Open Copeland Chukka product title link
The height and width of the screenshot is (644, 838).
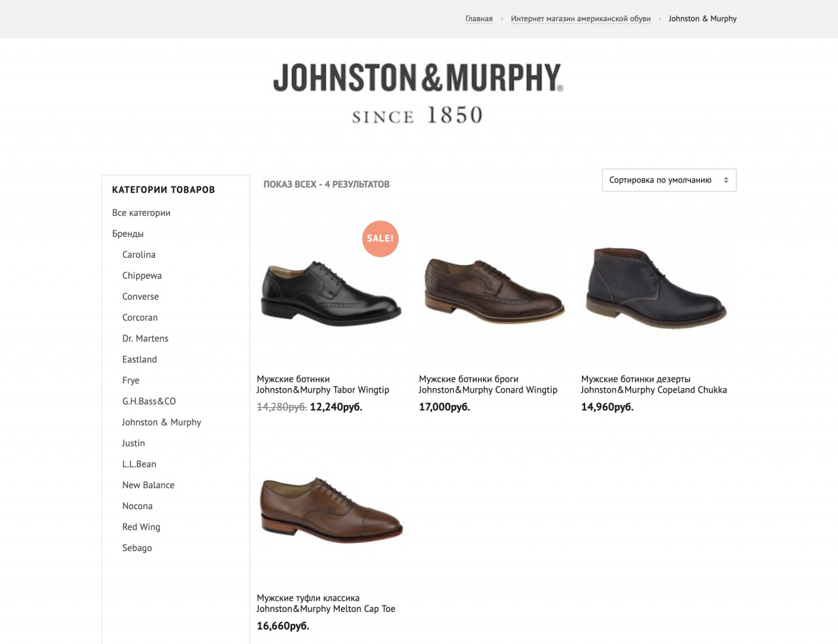click(653, 384)
